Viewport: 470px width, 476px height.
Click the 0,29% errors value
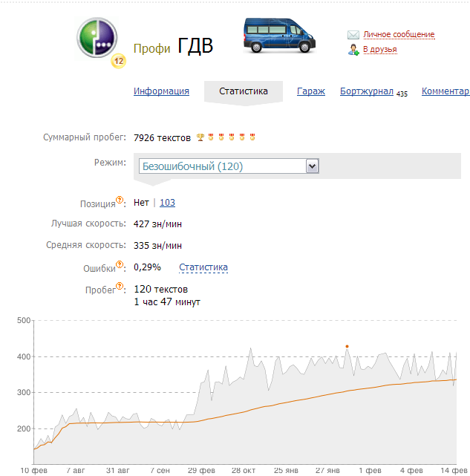(x=147, y=267)
